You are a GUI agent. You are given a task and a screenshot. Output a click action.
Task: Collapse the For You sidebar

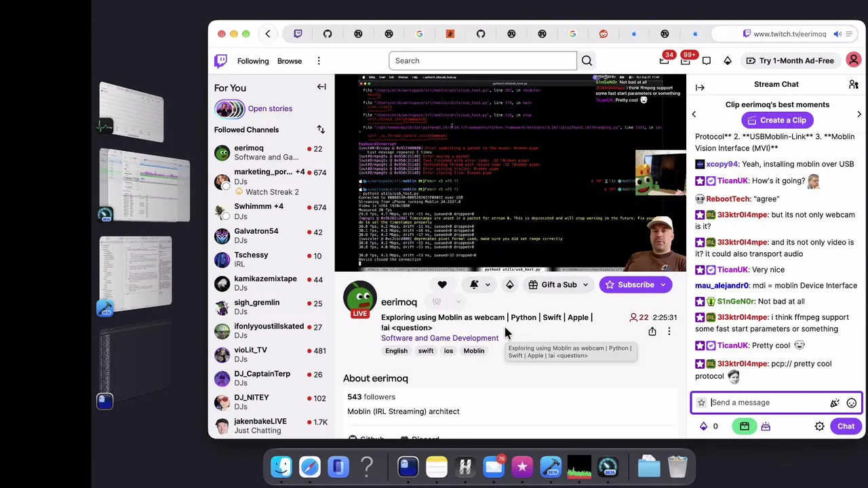tap(321, 87)
